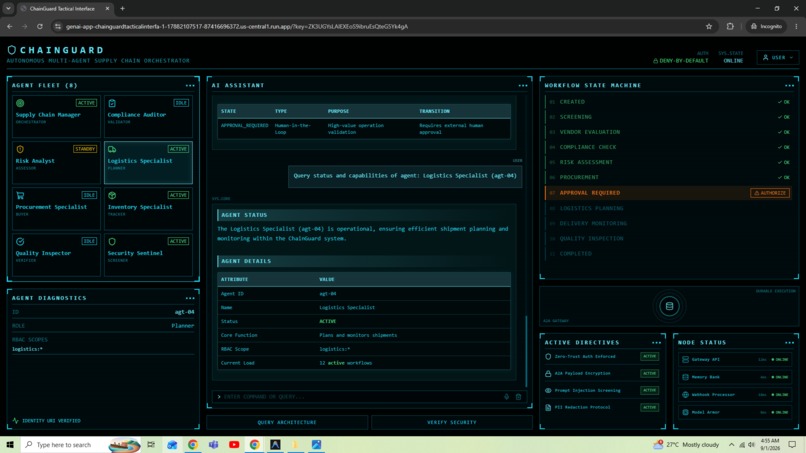
Task: Click the Memory Bank node icon
Action: point(685,377)
